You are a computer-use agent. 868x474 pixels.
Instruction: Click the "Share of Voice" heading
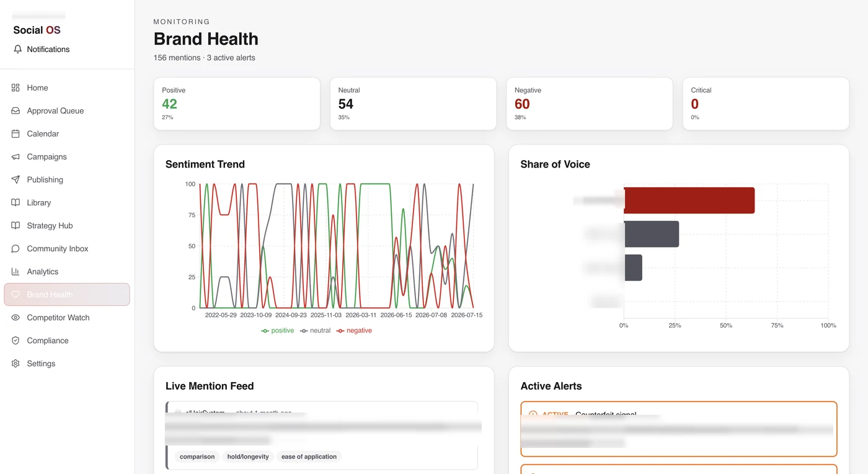click(556, 164)
